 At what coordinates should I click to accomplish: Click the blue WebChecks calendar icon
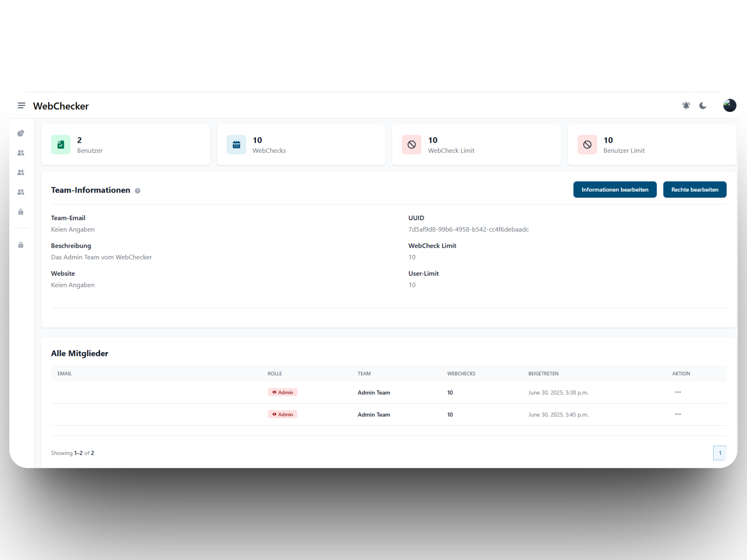[x=236, y=145]
